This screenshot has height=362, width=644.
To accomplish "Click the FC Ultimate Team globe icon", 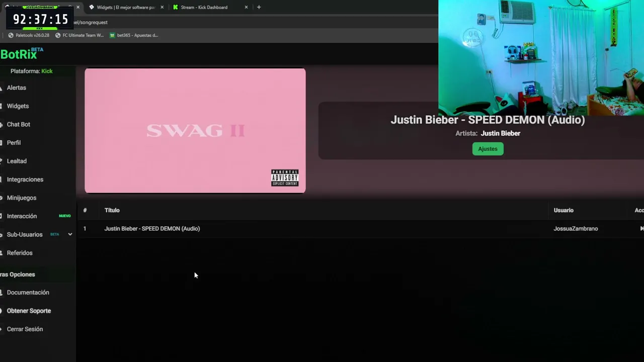I will click(x=58, y=35).
